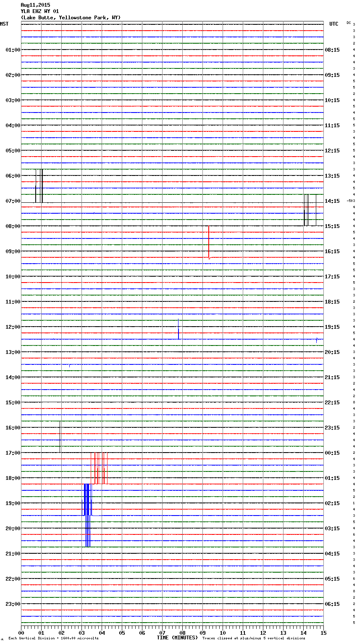
Task: Click the black spike cluster near minute 01 at 06:00
Action: click(39, 186)
